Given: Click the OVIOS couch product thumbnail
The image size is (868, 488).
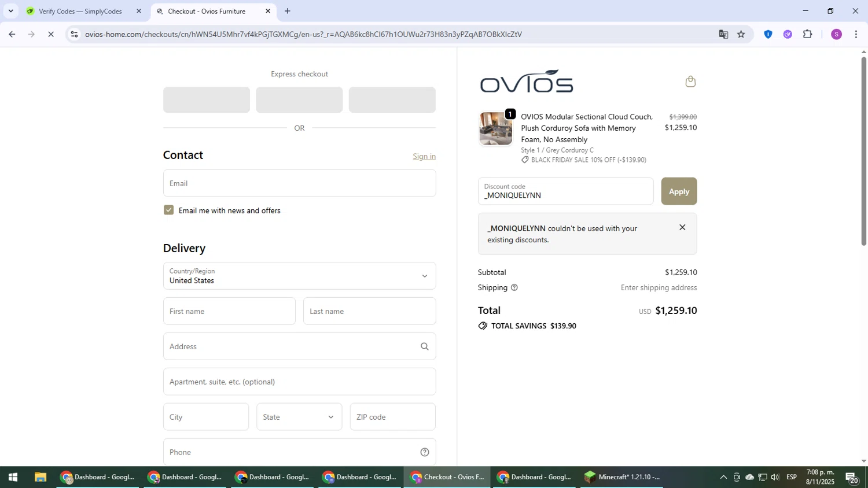Looking at the screenshot, I should click(496, 128).
